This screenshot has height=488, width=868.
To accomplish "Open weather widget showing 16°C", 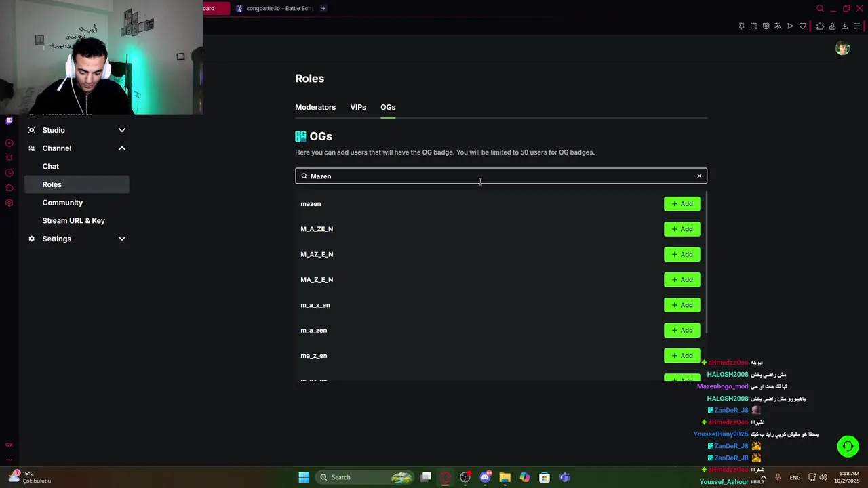I will pos(30,477).
